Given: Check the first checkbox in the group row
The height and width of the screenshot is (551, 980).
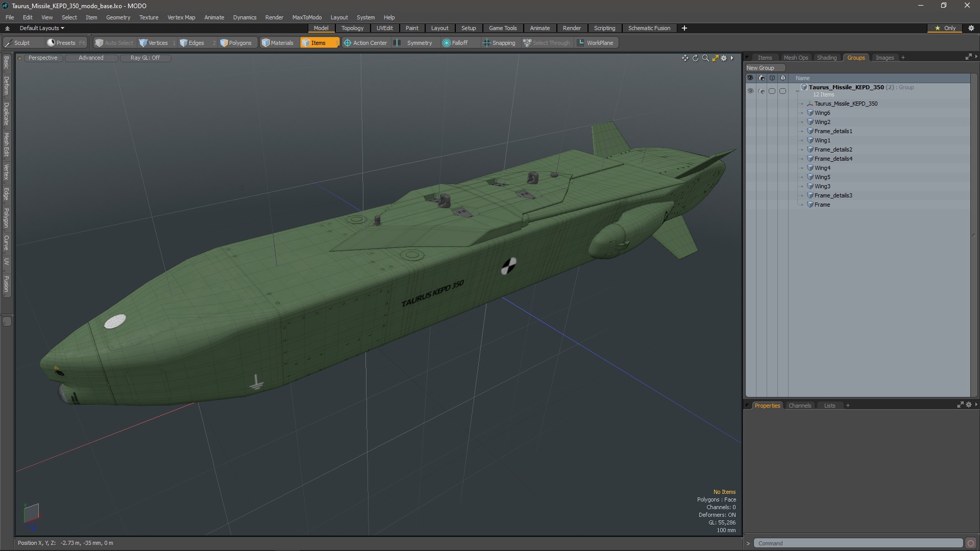Looking at the screenshot, I should click(772, 91).
